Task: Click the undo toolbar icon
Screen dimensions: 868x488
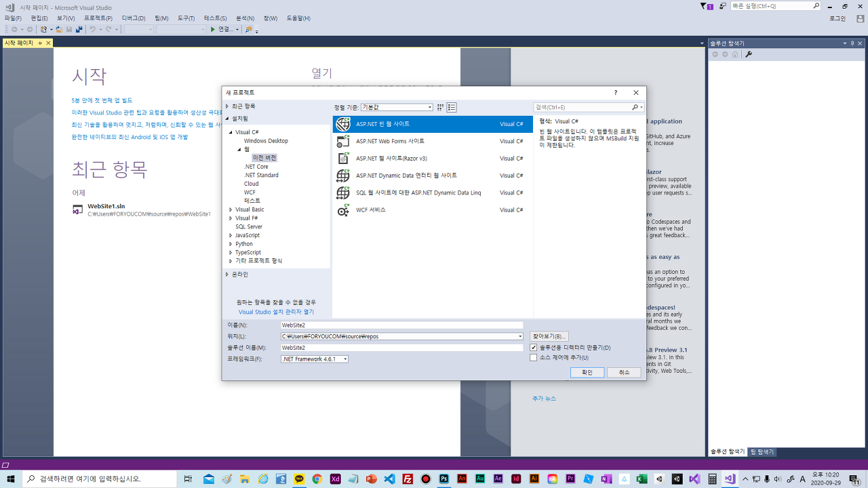Action: point(93,29)
